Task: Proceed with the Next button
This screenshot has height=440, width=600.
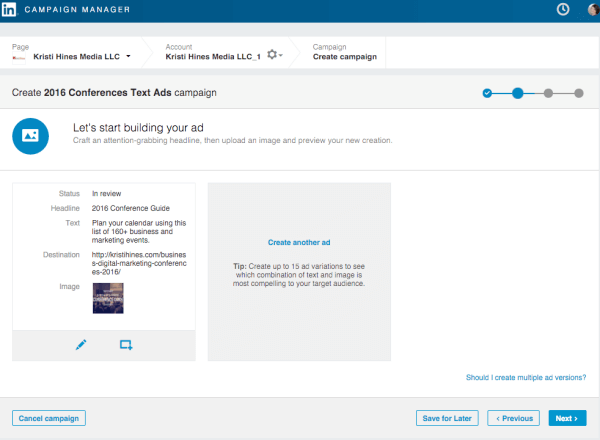Action: point(567,418)
